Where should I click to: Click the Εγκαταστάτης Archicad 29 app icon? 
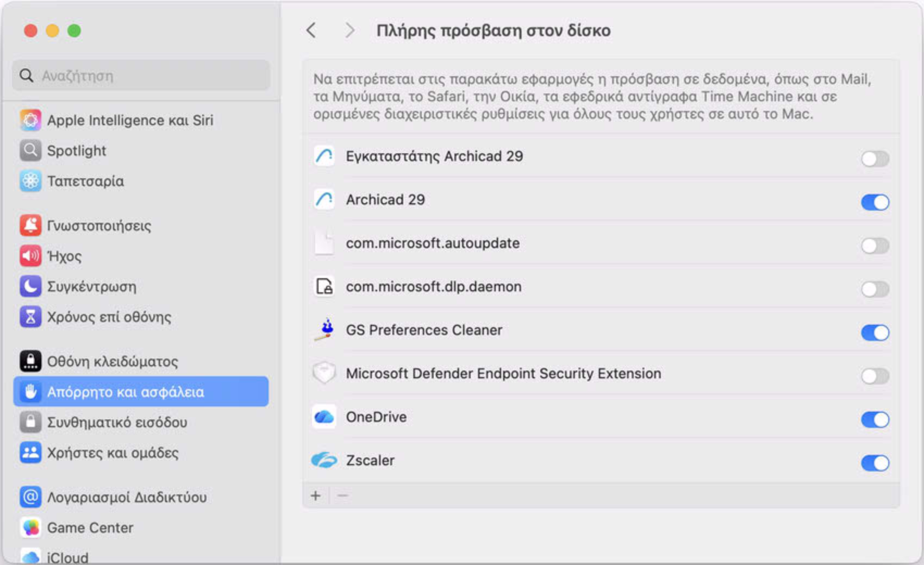(324, 156)
